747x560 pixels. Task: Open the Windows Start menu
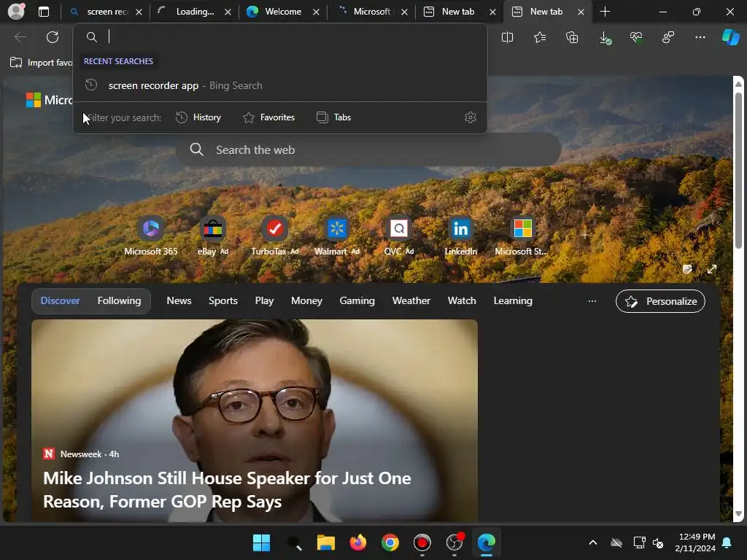261,542
